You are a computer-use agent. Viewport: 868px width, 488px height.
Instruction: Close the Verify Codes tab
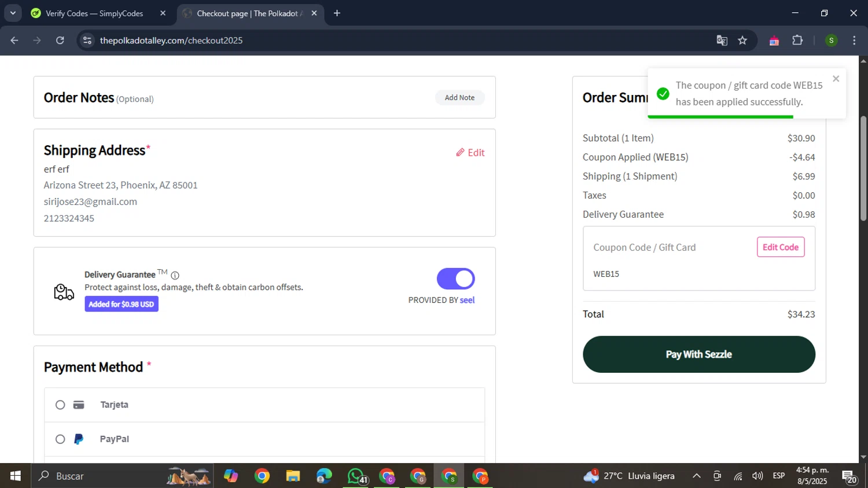pyautogui.click(x=163, y=13)
